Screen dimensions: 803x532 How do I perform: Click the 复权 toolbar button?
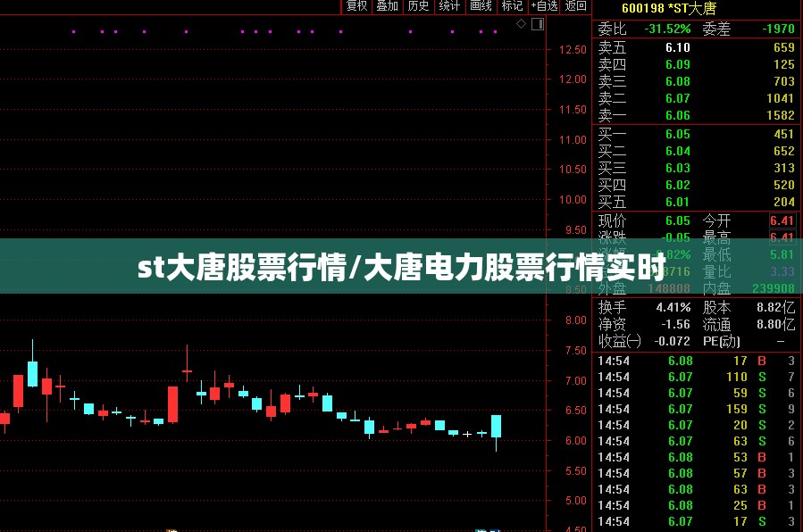coord(357,6)
